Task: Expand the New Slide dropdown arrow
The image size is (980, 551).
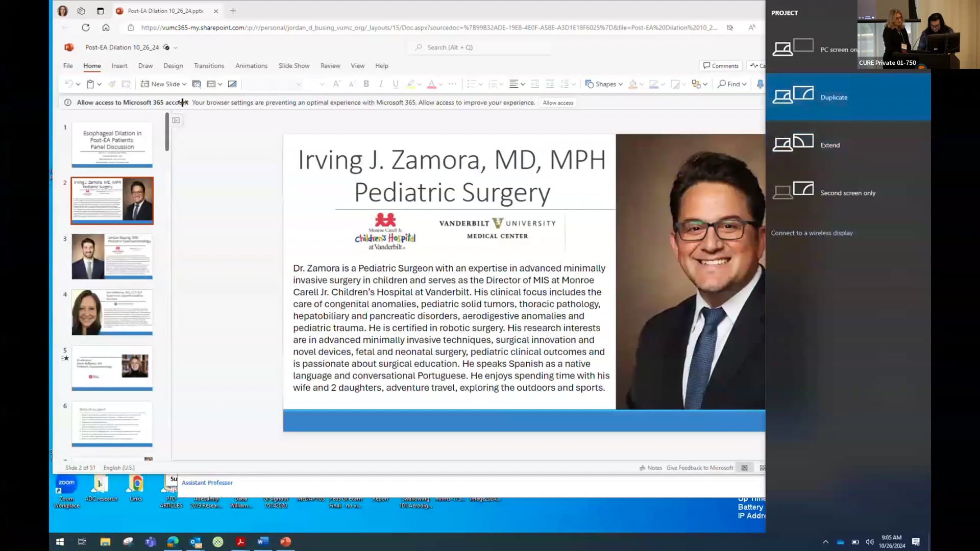Action: point(184,84)
